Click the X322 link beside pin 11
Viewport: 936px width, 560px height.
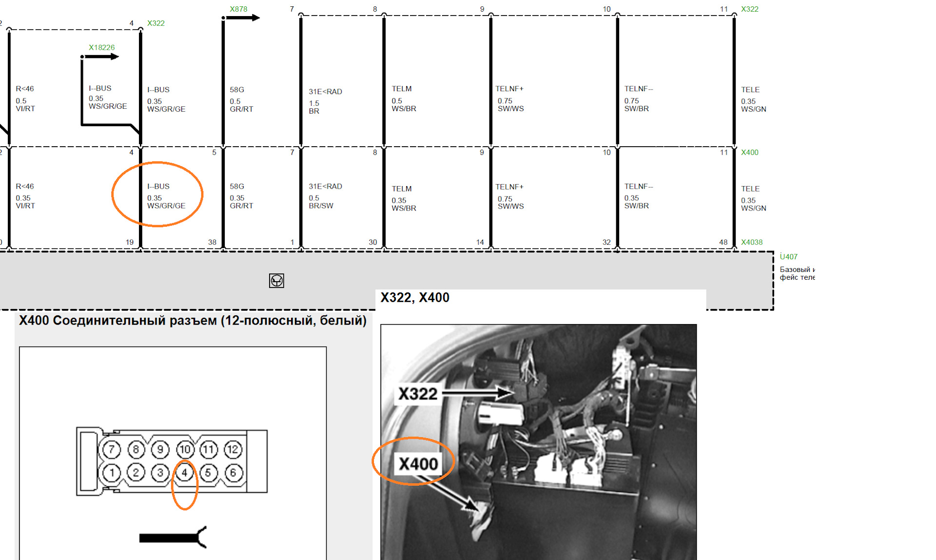click(750, 9)
